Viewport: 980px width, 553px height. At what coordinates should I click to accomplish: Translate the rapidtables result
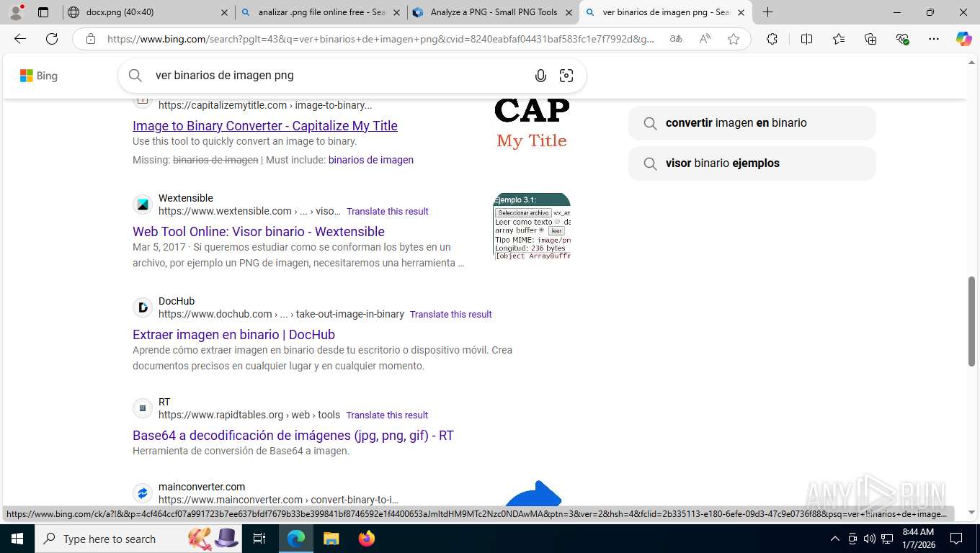click(x=387, y=415)
